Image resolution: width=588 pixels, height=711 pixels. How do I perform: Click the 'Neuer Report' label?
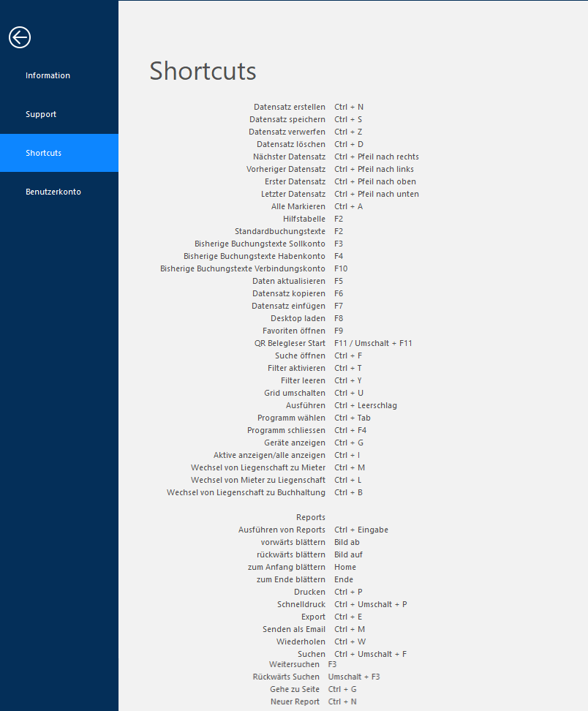click(x=295, y=701)
